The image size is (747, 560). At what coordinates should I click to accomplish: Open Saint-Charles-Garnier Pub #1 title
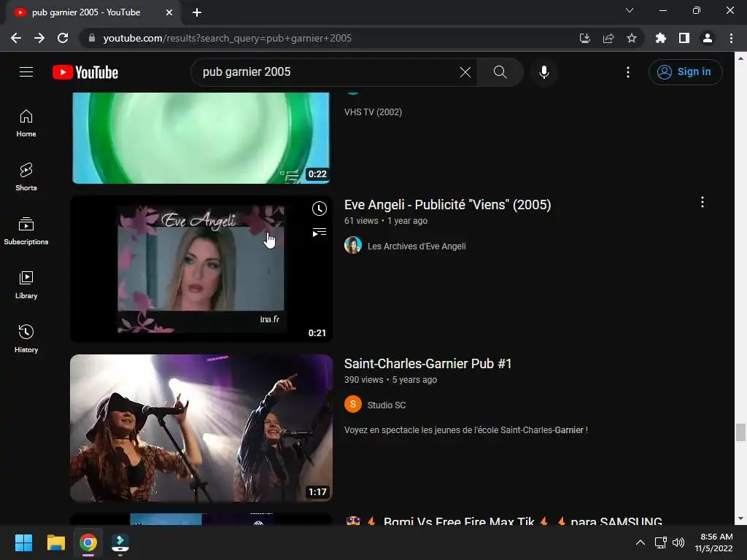427,364
